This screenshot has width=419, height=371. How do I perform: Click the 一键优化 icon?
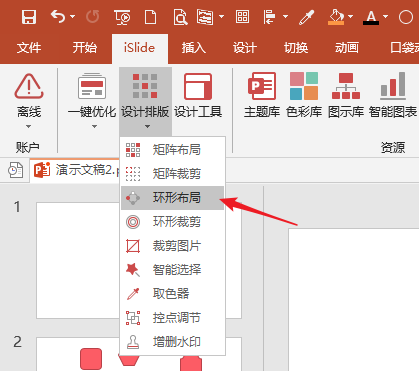(x=92, y=86)
